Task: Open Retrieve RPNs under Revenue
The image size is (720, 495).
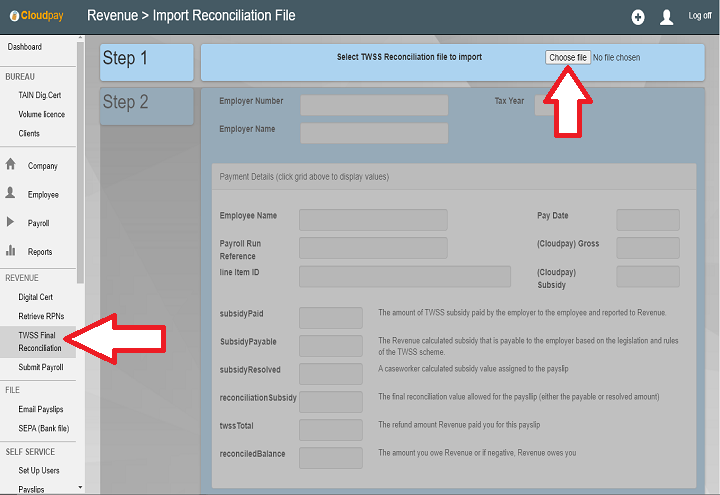Action: [40, 316]
